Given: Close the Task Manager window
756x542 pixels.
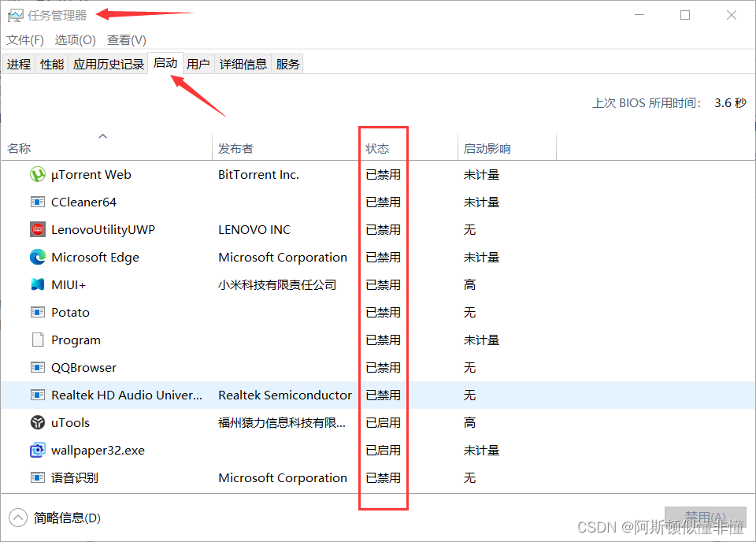Looking at the screenshot, I should (x=732, y=15).
